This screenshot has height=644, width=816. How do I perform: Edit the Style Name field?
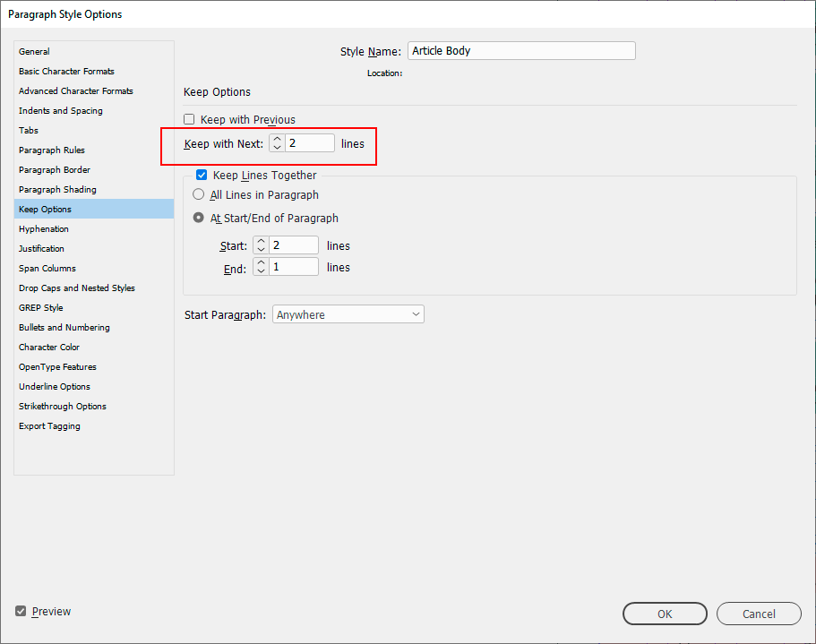click(521, 50)
